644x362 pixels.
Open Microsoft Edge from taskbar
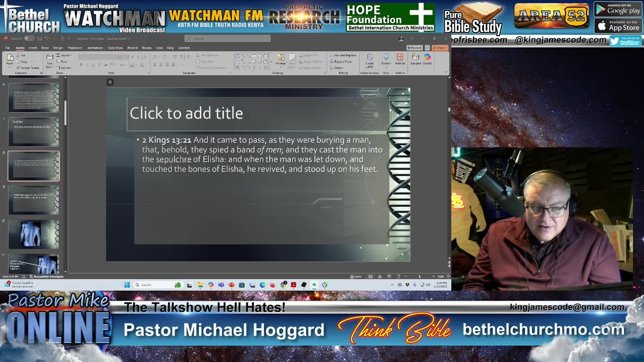coord(262,285)
